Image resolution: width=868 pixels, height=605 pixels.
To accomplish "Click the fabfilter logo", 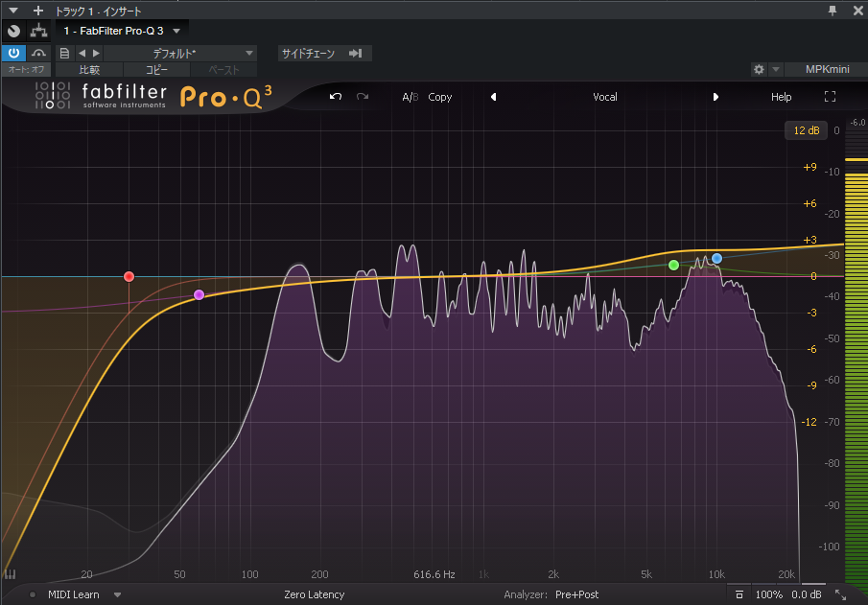I will coord(101,96).
